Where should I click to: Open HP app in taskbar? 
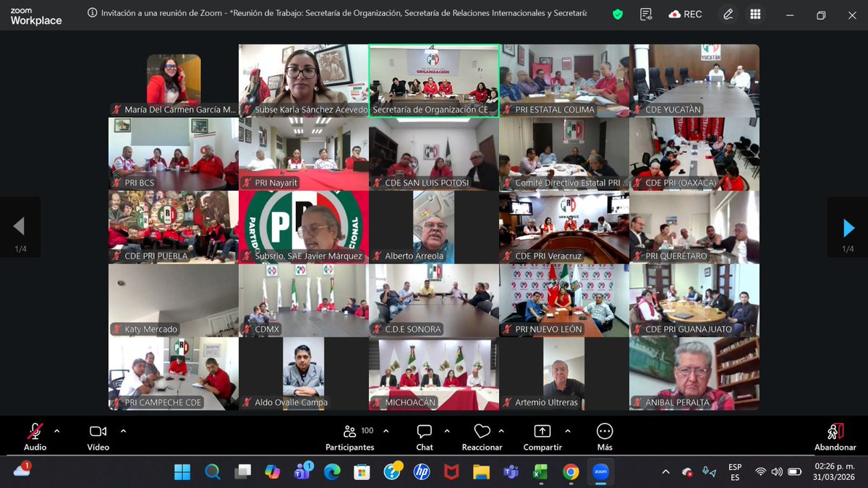tap(422, 472)
